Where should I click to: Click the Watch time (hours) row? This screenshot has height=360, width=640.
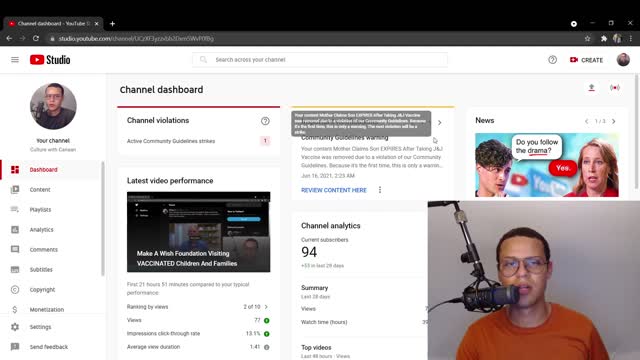click(364, 322)
